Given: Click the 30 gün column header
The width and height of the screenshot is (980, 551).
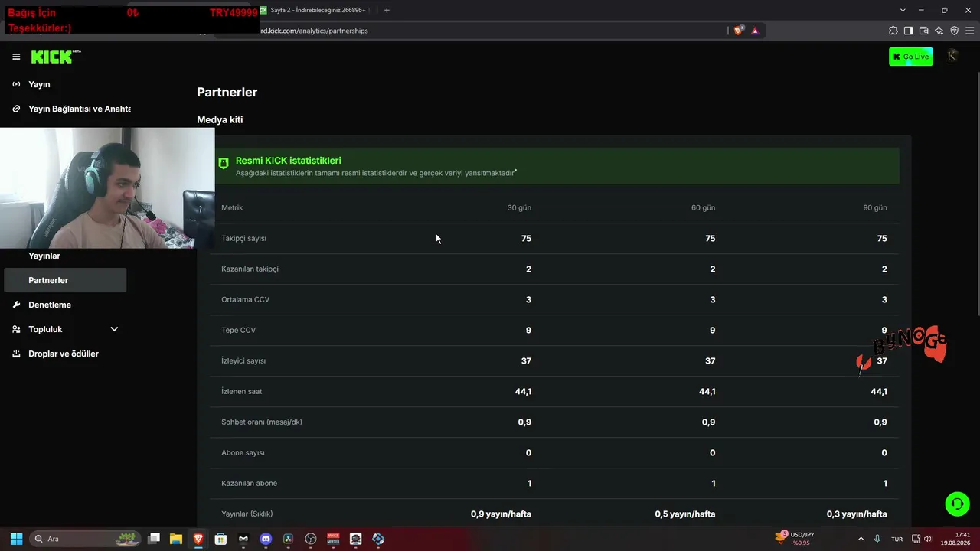Looking at the screenshot, I should pos(519,207).
